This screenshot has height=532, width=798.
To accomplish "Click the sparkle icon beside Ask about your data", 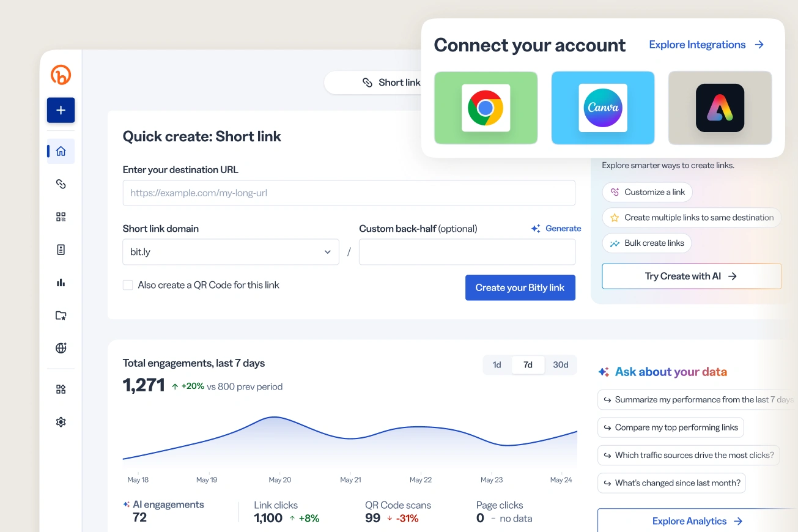I will pyautogui.click(x=604, y=372).
